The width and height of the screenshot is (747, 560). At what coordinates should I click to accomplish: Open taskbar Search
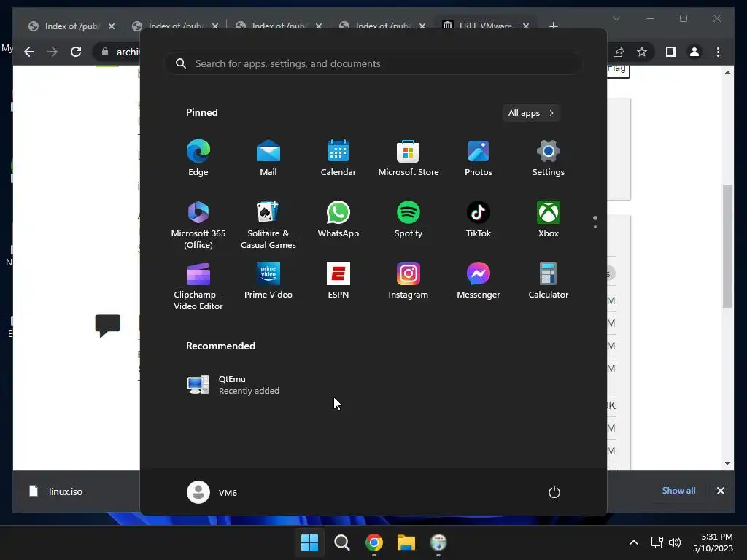pos(341,542)
